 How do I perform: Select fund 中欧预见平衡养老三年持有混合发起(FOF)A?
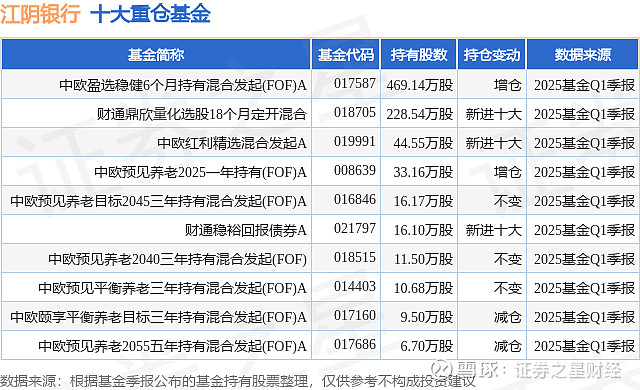(x=172, y=288)
